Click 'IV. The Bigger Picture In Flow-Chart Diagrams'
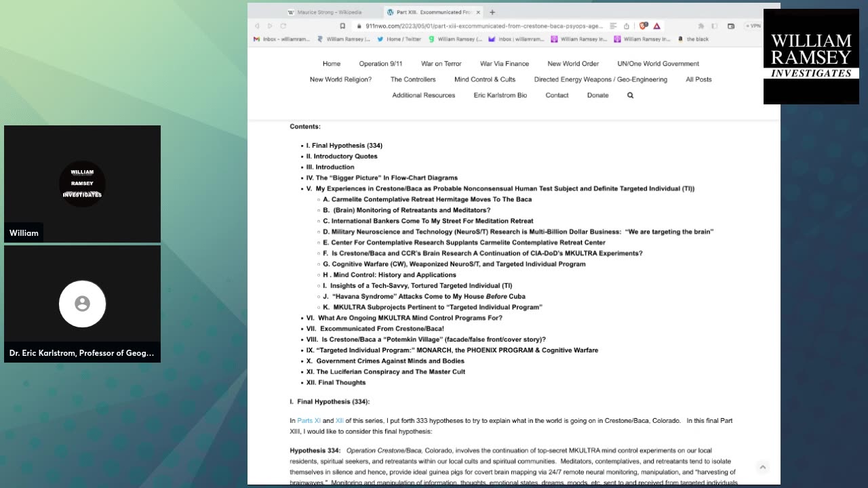 pos(382,178)
